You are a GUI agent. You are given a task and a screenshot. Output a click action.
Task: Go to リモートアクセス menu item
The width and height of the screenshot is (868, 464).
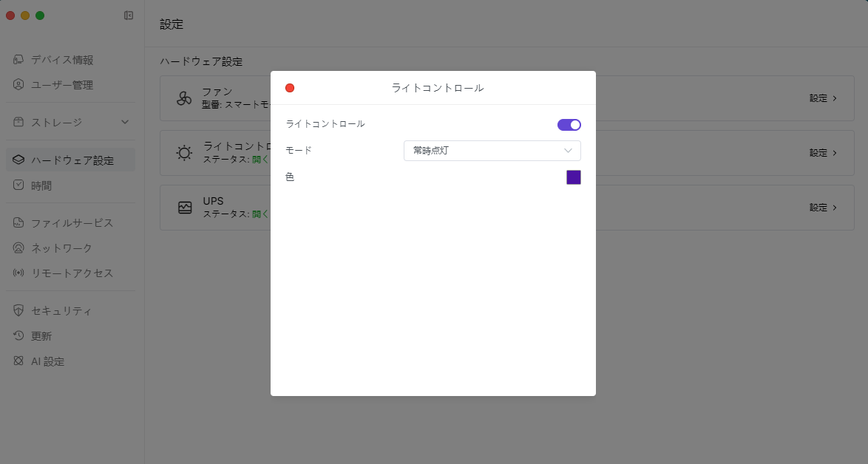point(71,273)
